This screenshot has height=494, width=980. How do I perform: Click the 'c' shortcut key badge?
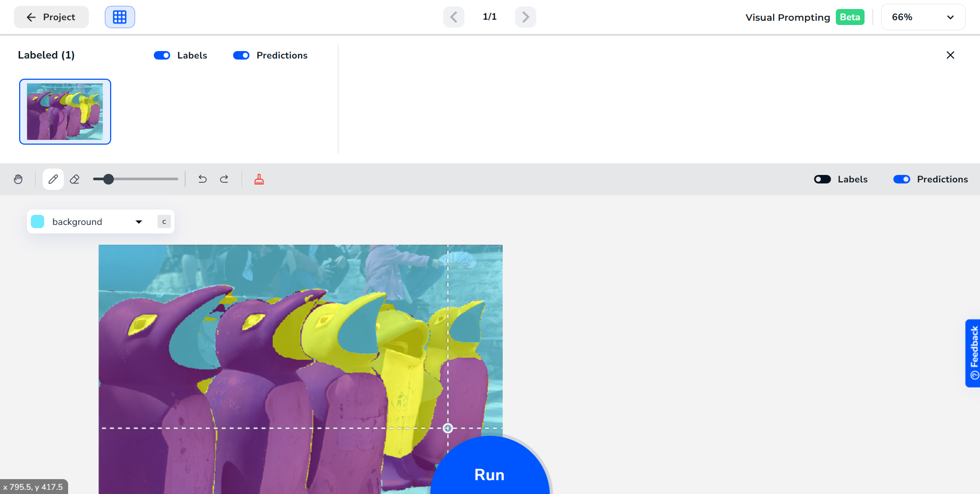164,222
